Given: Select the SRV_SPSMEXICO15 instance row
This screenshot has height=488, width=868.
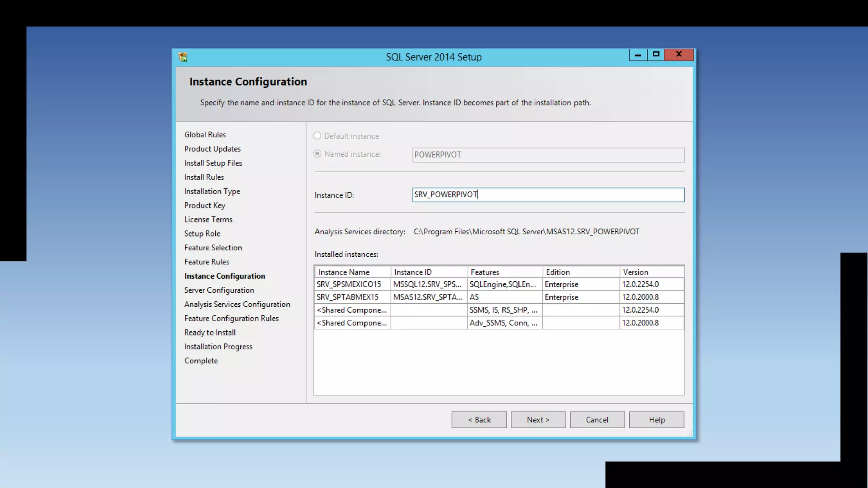Looking at the screenshot, I should point(349,284).
